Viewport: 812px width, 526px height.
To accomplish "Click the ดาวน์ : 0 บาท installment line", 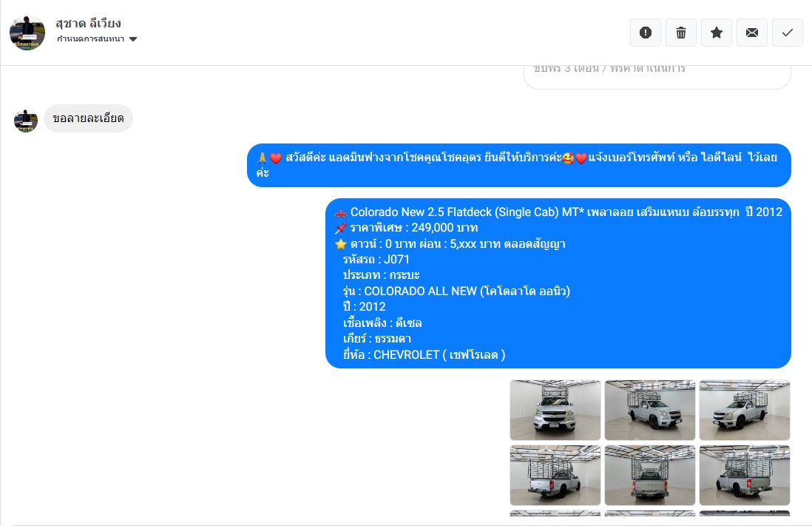I will (x=450, y=243).
